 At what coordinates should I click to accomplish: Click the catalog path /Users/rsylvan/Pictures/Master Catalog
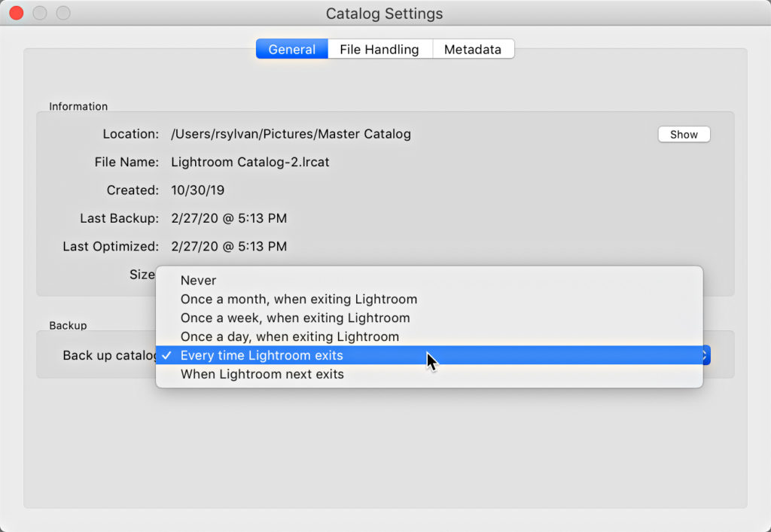click(291, 134)
